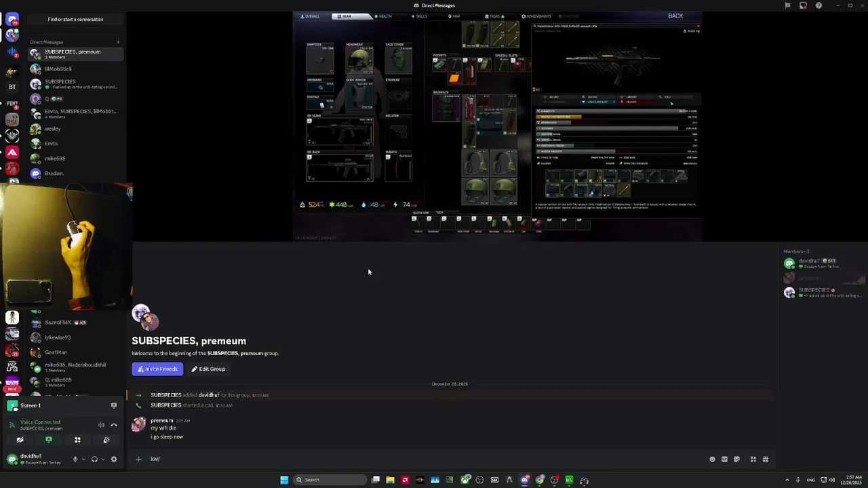Click the Inbox icon in title bar
The width and height of the screenshot is (868, 488).
pos(803,5)
